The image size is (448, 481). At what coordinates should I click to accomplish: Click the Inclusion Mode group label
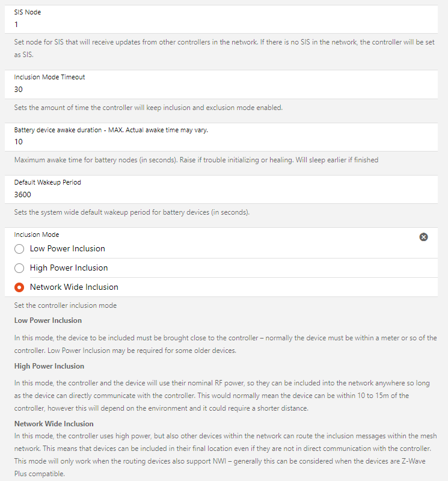(x=37, y=234)
